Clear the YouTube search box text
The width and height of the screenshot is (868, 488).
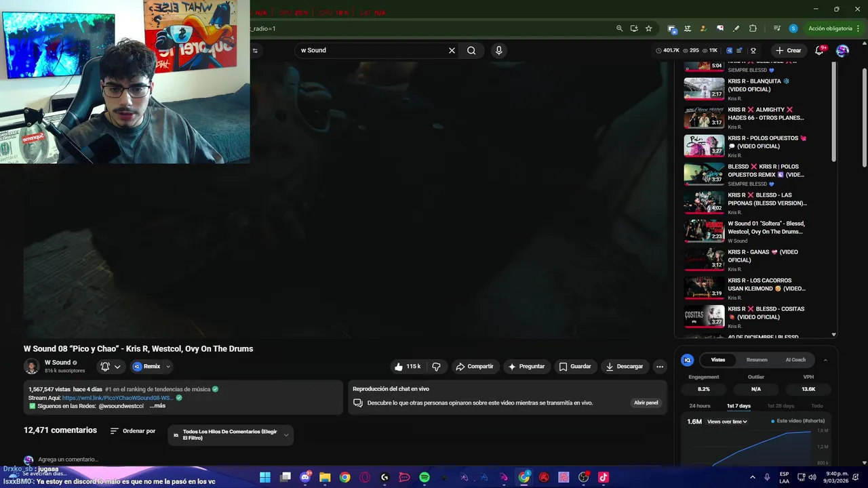point(452,50)
